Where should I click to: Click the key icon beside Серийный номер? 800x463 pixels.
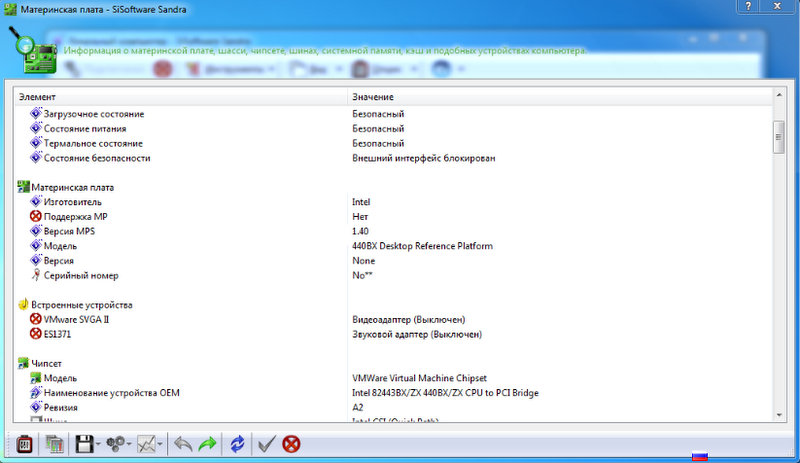tap(36, 275)
